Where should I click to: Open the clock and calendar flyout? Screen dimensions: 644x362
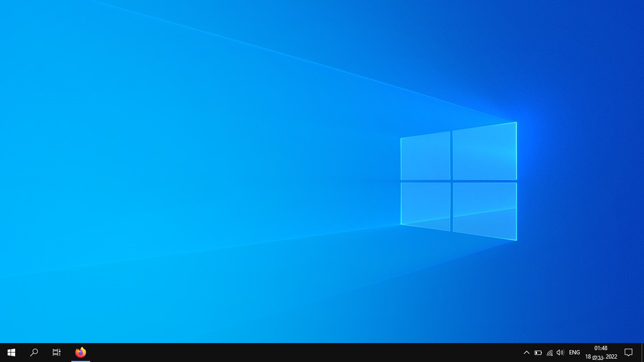601,353
